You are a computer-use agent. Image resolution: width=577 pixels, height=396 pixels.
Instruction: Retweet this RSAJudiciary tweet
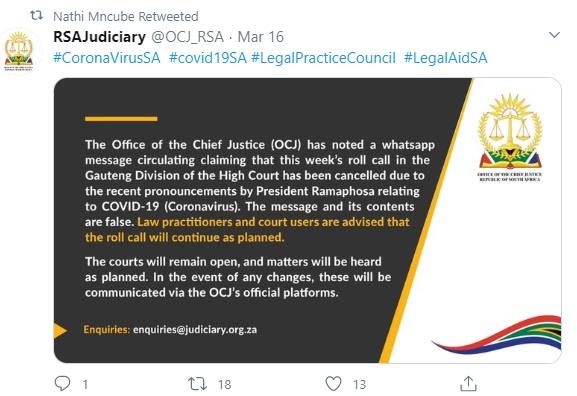pos(198,384)
